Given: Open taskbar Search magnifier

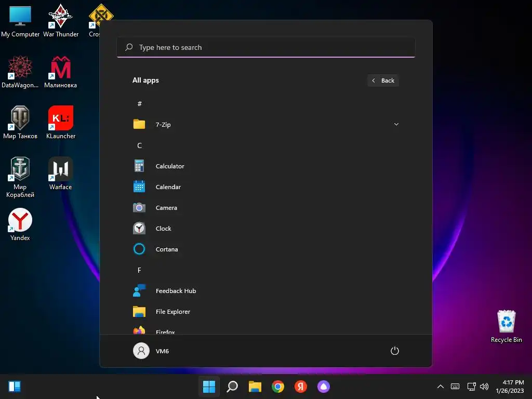Looking at the screenshot, I should 232,387.
